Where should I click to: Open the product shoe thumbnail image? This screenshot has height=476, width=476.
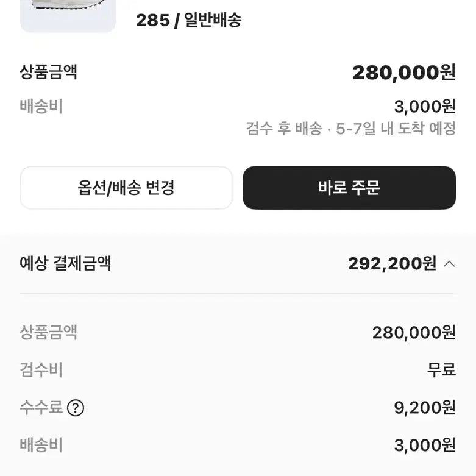[x=68, y=15]
